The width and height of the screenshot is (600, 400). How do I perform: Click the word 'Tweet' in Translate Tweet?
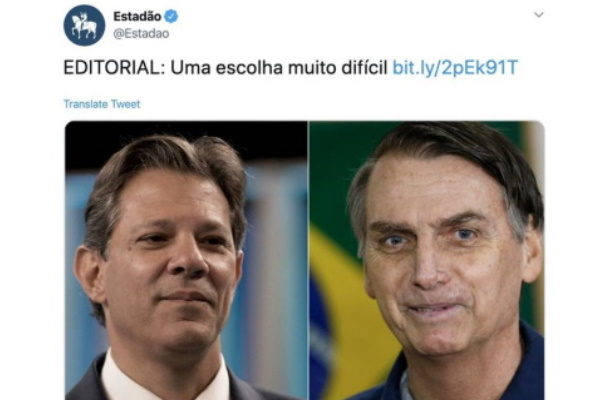click(x=126, y=104)
